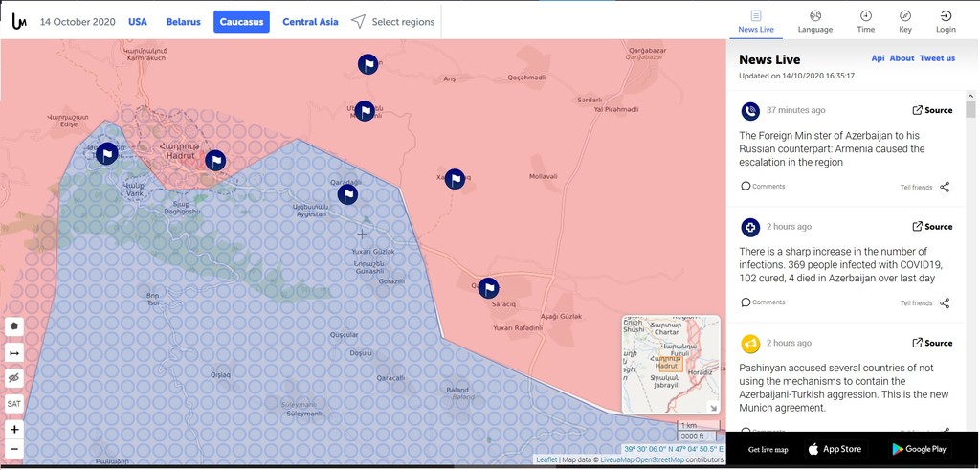
Task: Click the flag marker just east of Hadrut
Action: coord(215,161)
